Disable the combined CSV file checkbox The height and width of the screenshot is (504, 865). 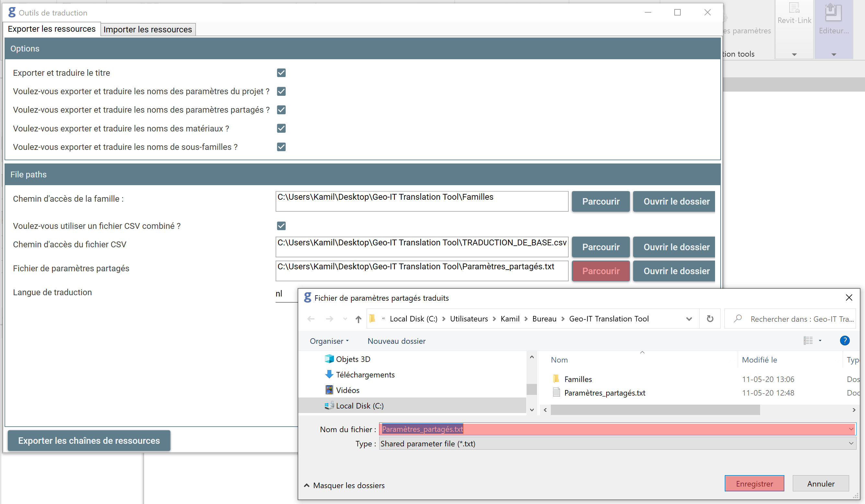pyautogui.click(x=281, y=226)
